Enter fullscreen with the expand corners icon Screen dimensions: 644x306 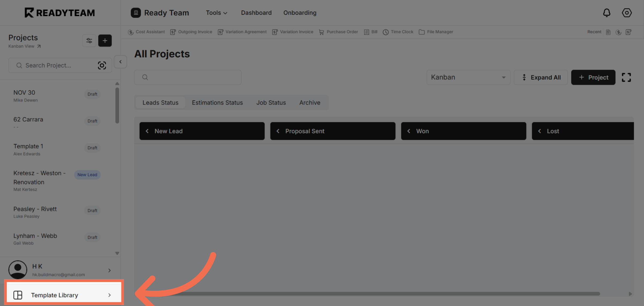(626, 77)
